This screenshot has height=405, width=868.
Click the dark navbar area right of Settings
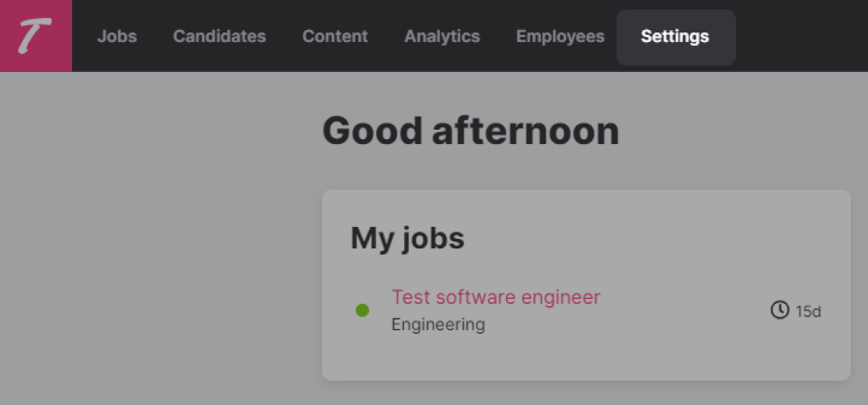click(x=800, y=36)
